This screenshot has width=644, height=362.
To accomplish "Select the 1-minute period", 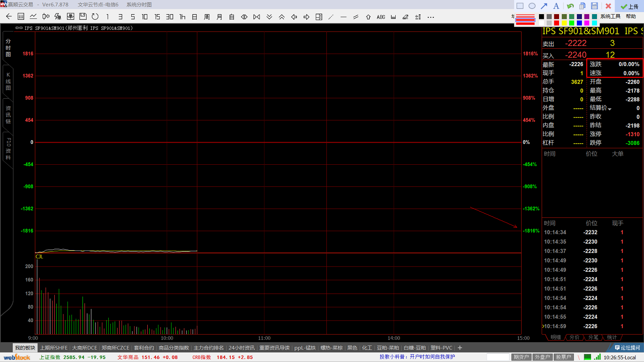I will click(x=107, y=17).
